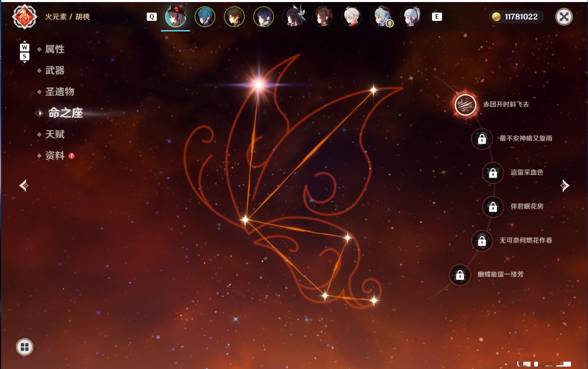Go to previous character with left arrow
The width and height of the screenshot is (588, 369).
[x=24, y=186]
